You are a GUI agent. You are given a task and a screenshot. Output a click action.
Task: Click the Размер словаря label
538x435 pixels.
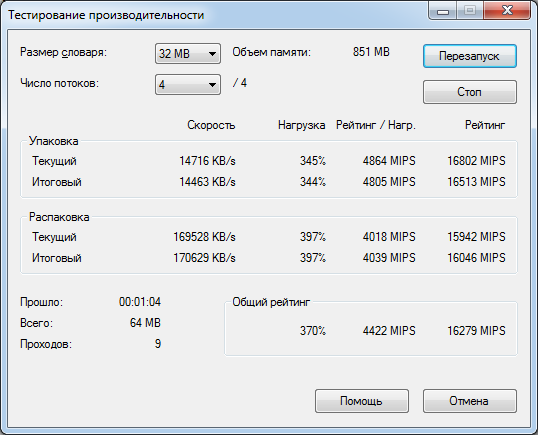coord(63,52)
